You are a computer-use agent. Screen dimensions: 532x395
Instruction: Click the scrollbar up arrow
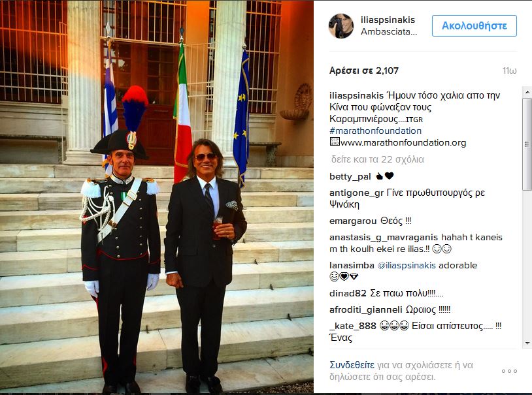click(527, 92)
